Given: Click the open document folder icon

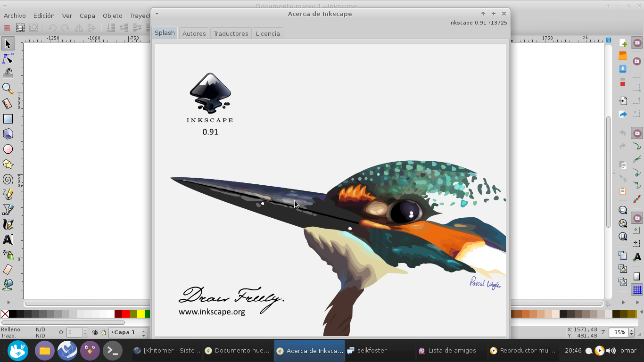Looking at the screenshot, I should pos(623,56).
